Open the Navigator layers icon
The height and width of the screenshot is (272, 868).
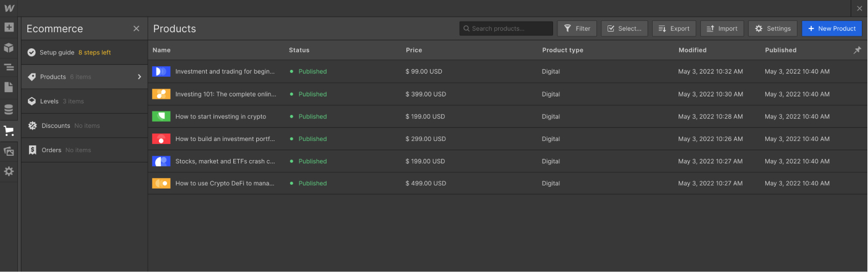[x=9, y=67]
